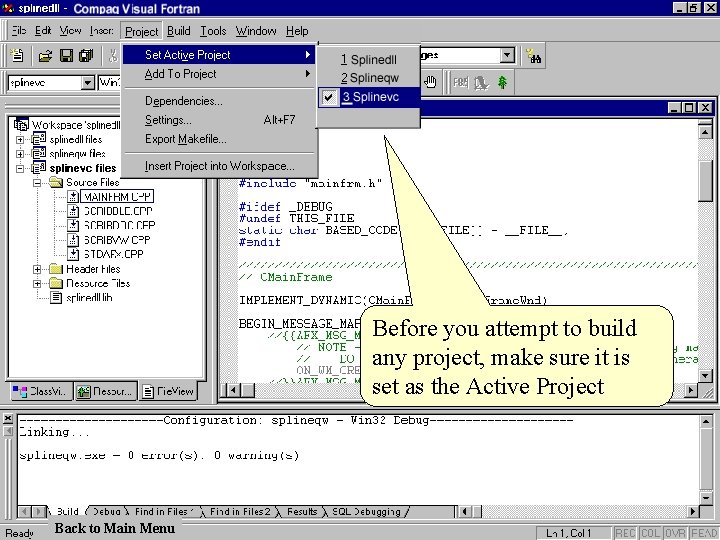This screenshot has height=540, width=720.
Task: Click output pane scrollbar up arrow
Action: [x=706, y=420]
